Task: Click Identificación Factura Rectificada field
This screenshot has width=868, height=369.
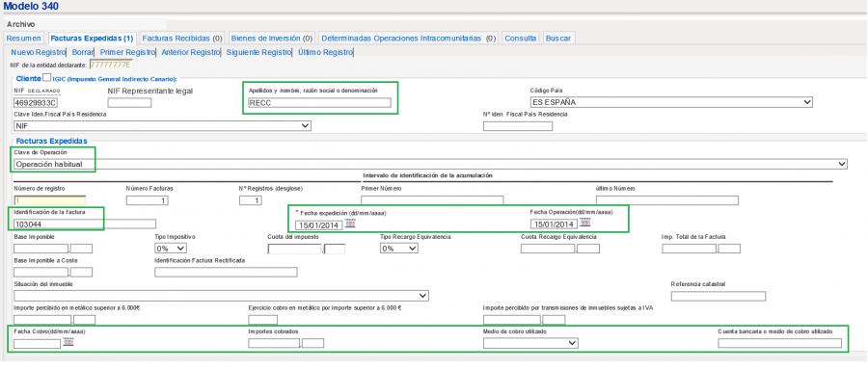Action: pyautogui.click(x=226, y=273)
